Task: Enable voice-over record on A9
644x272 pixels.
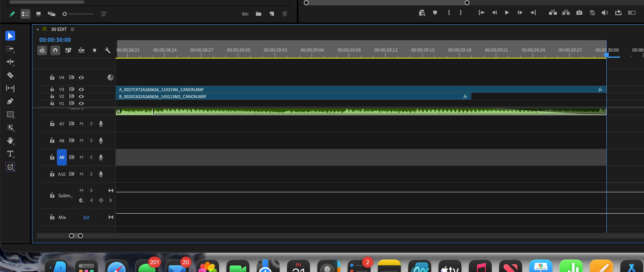Action: click(101, 157)
